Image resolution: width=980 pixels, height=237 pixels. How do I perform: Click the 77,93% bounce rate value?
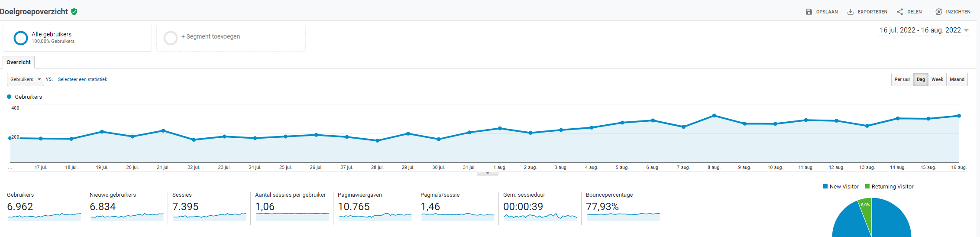click(x=602, y=207)
